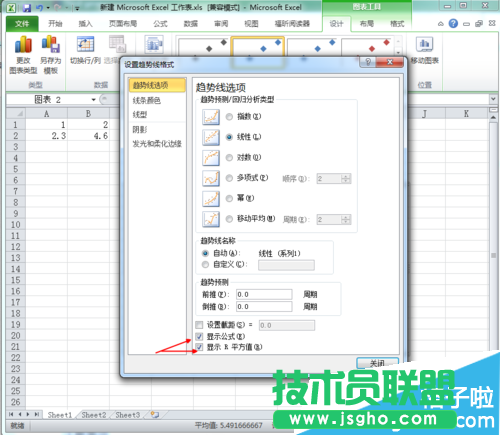Click the power trendline icon
Image resolution: width=500 pixels, height=435 pixels.
click(x=211, y=199)
